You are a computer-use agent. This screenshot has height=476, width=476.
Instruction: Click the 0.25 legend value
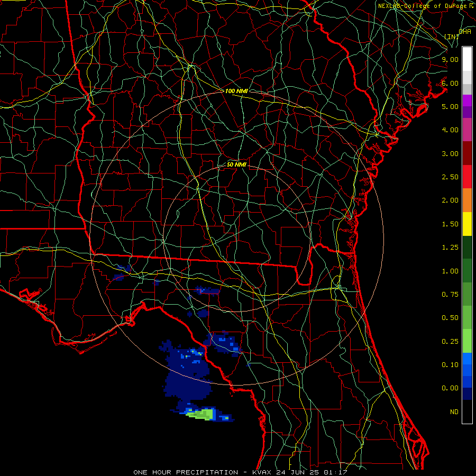pyautogui.click(x=450, y=342)
